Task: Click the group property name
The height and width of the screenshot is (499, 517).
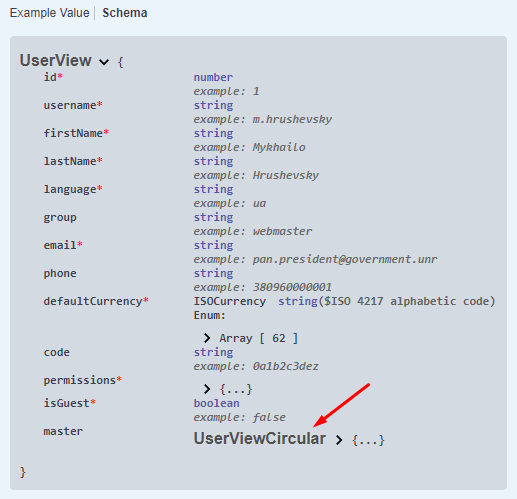Action: (60, 217)
